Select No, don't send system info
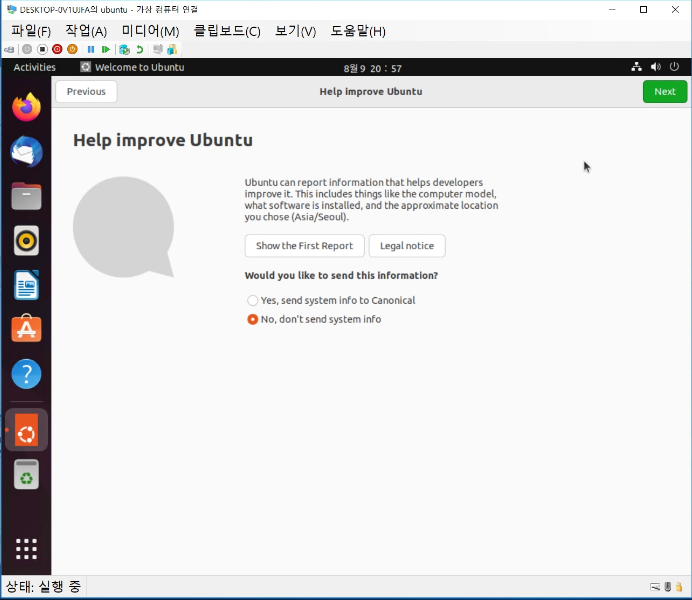692x600 pixels. [314, 319]
